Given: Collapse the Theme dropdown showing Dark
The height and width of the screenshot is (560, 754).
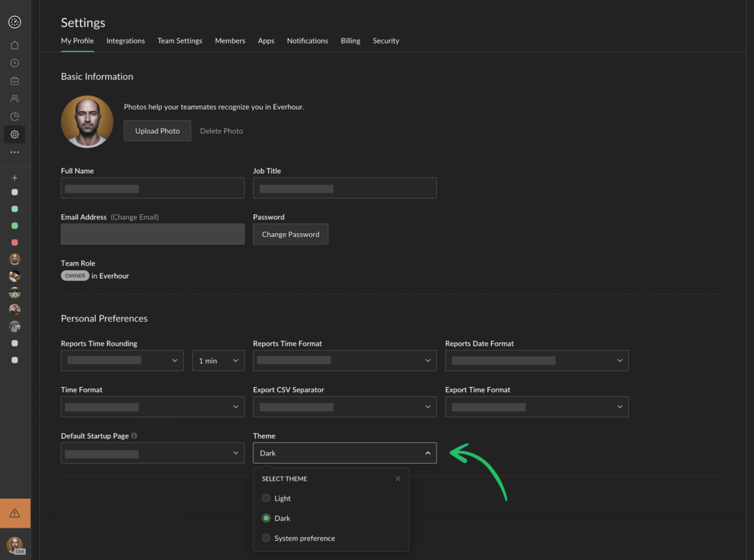Looking at the screenshot, I should (345, 453).
